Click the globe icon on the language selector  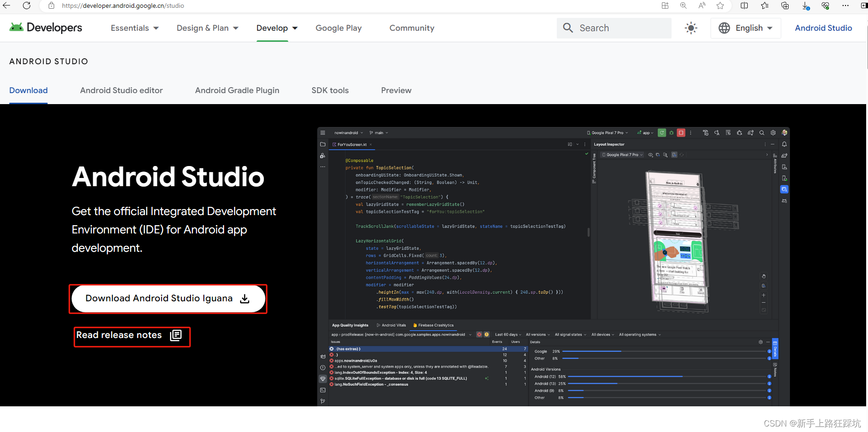[724, 28]
